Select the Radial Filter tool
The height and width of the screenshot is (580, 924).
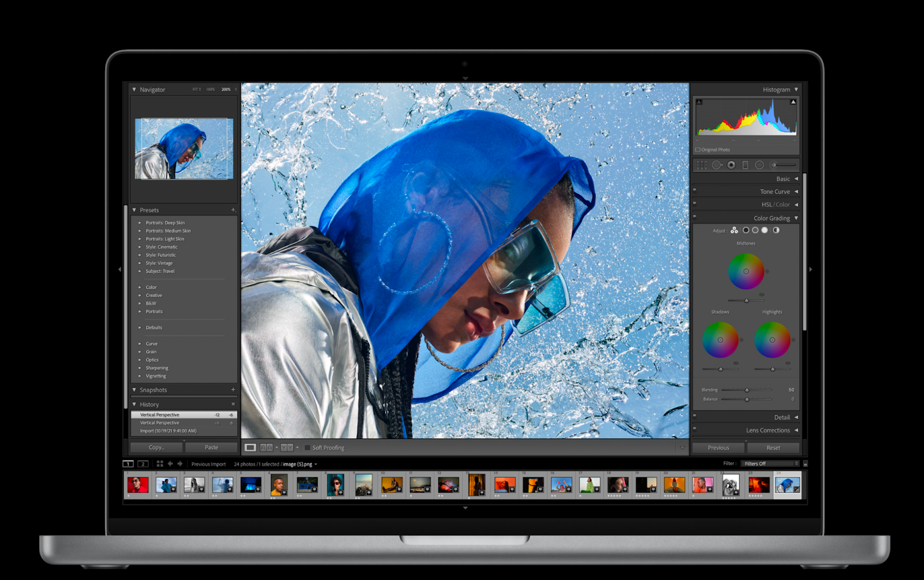[x=759, y=165]
